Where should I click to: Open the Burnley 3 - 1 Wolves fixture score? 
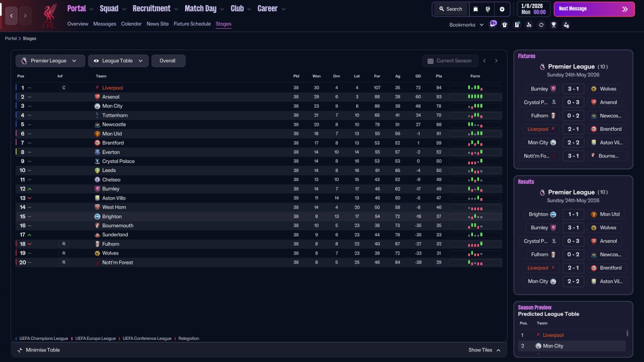573,89
